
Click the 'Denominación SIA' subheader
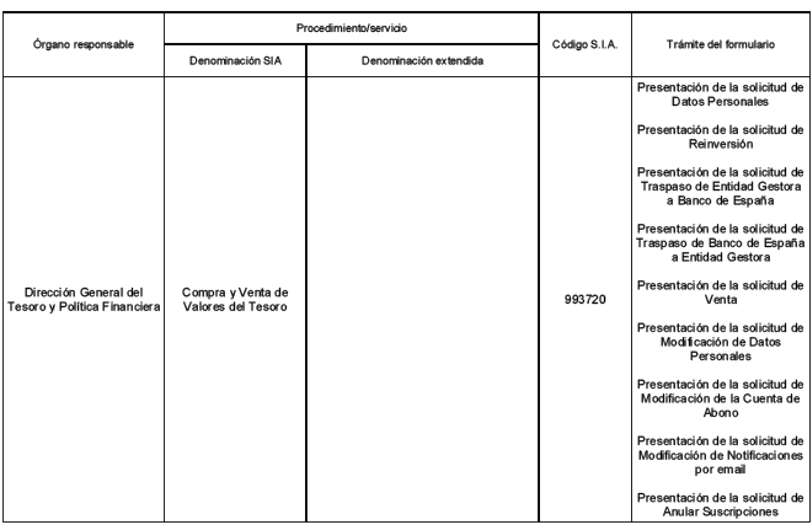tap(235, 61)
